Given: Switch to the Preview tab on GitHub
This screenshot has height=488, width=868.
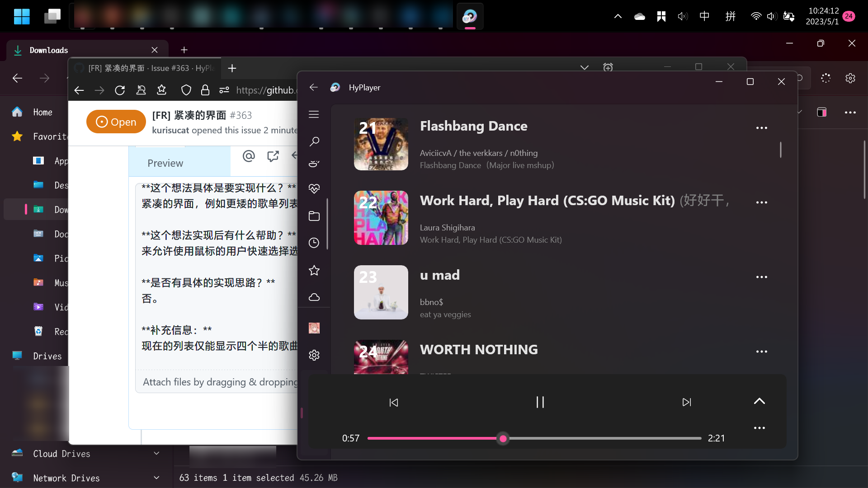Looking at the screenshot, I should pos(165,163).
